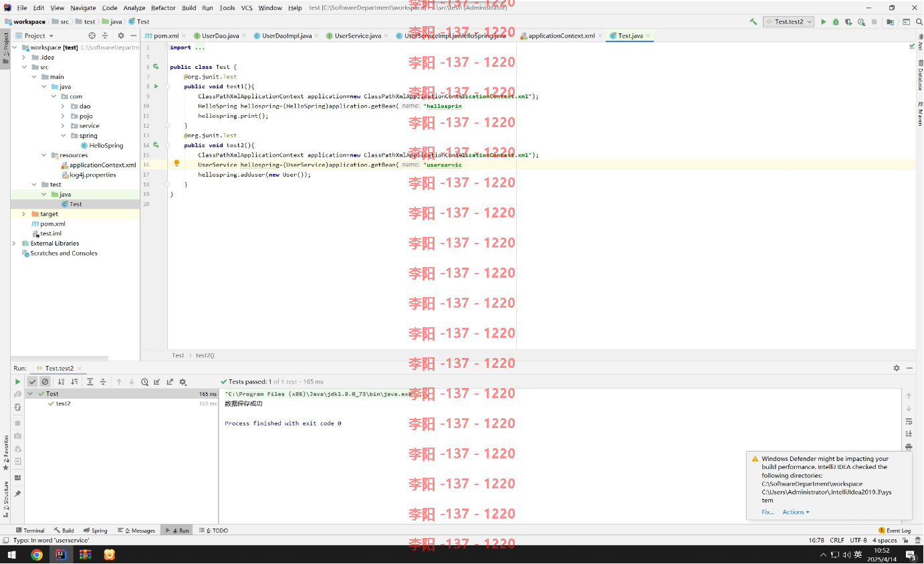924x564 pixels.
Task: Toggle the Structure tool window side tab
Action: 5,500
